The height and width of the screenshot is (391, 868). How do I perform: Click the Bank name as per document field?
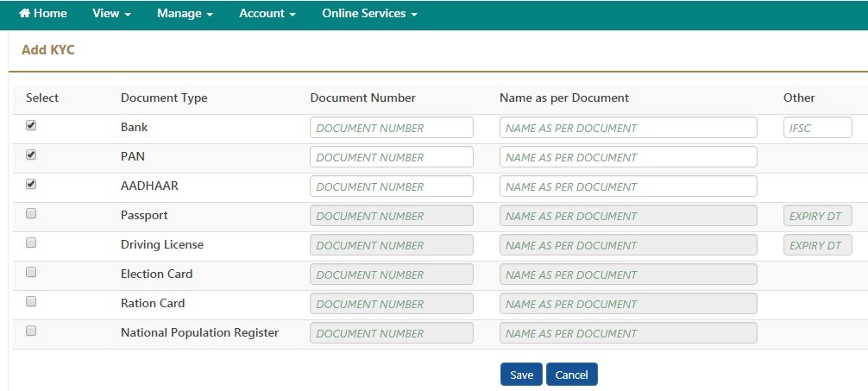(x=628, y=128)
